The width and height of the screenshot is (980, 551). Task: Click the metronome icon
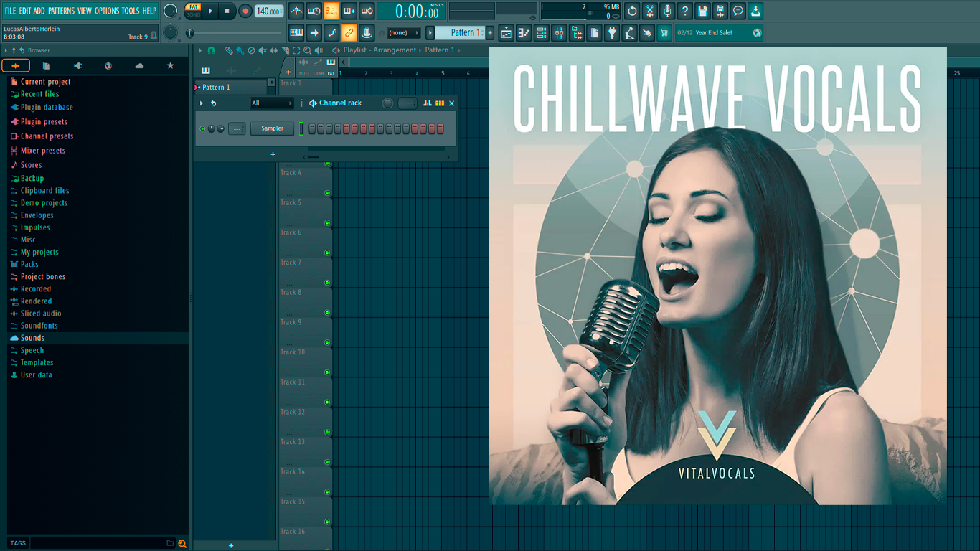[x=296, y=11]
